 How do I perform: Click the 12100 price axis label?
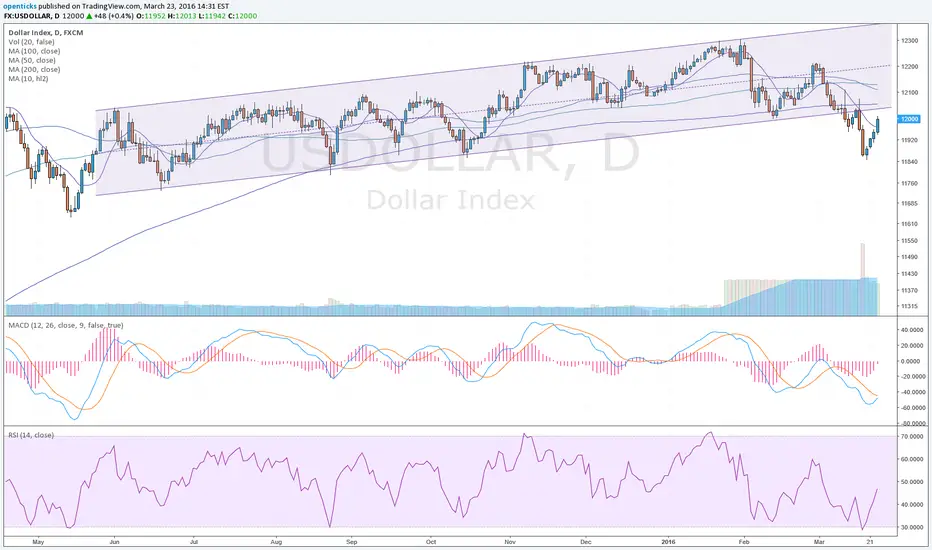tap(909, 93)
